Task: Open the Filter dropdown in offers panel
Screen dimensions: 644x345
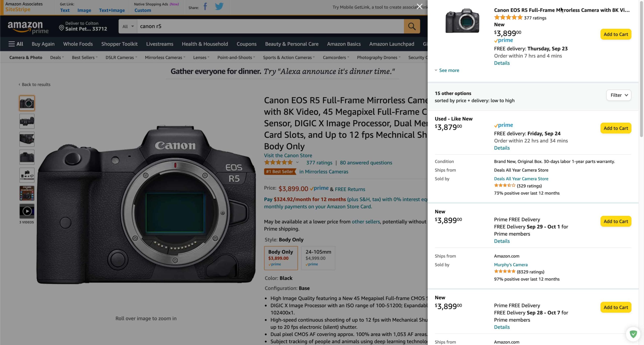Action: (619, 95)
